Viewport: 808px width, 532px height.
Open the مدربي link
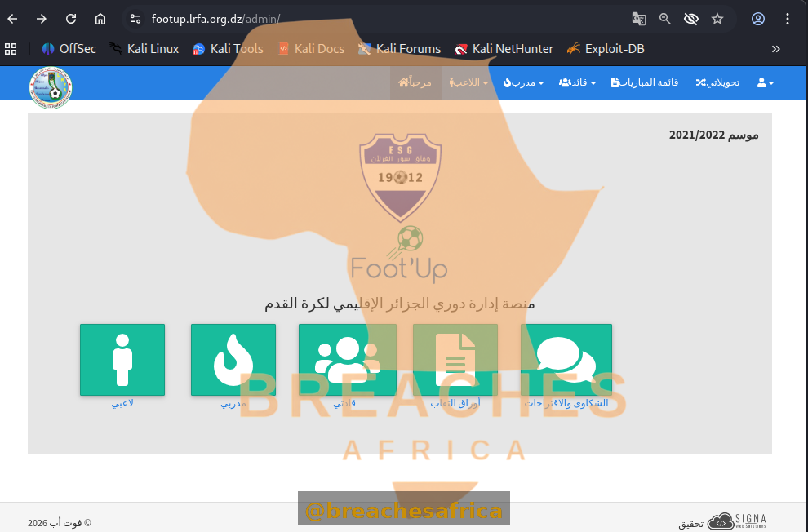click(x=233, y=403)
